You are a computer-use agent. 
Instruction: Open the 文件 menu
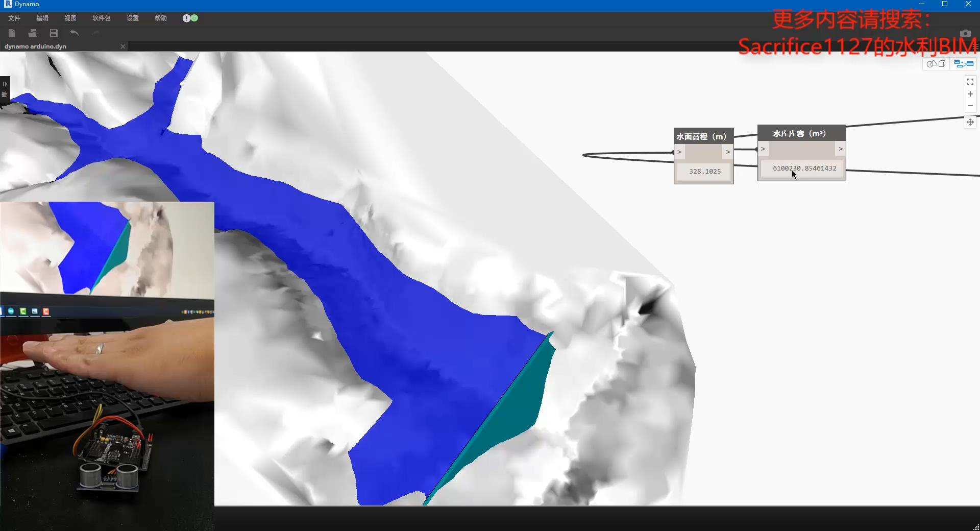(13, 18)
